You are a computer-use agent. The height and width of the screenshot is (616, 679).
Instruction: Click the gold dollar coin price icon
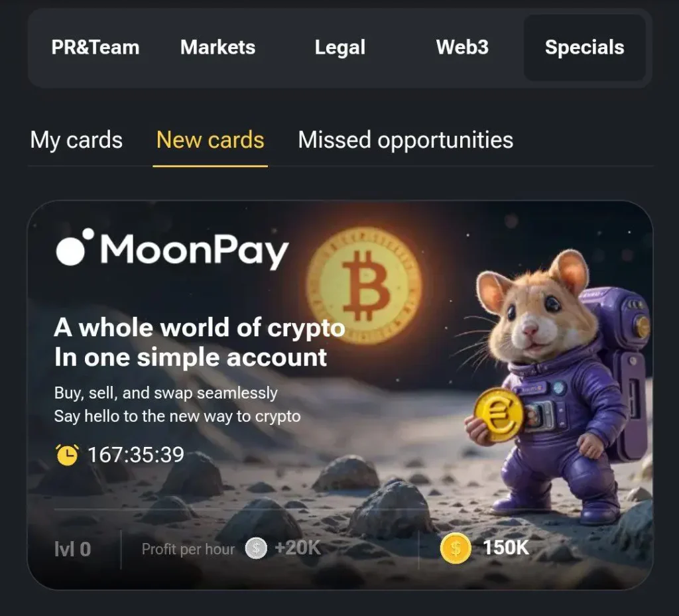[x=456, y=548]
